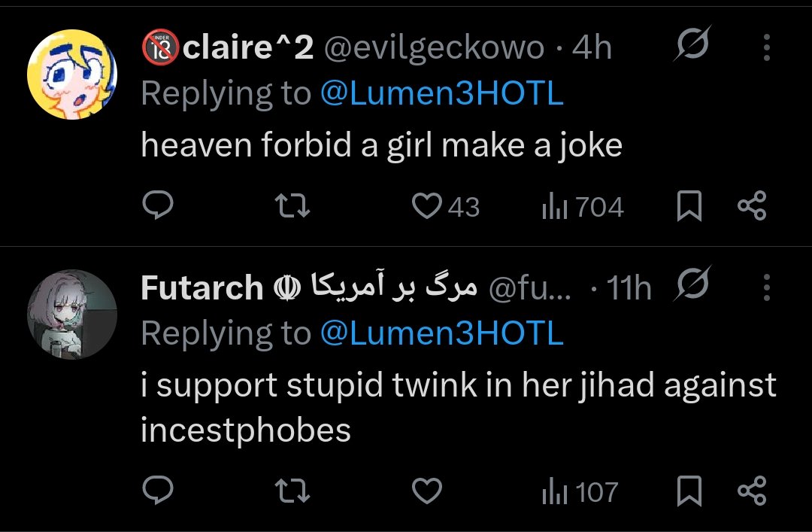This screenshot has width=812, height=532.
Task: Like Futarch's tweet
Action: point(429,492)
